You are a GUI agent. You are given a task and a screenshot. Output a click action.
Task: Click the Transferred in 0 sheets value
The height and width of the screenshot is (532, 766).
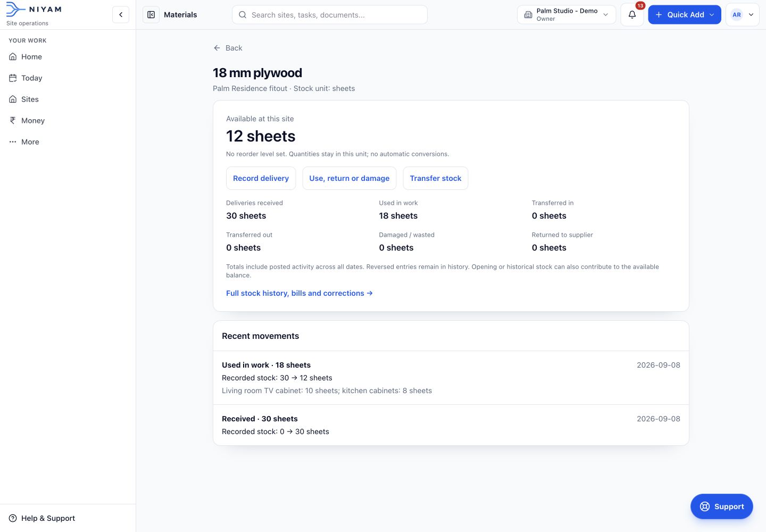pos(549,215)
